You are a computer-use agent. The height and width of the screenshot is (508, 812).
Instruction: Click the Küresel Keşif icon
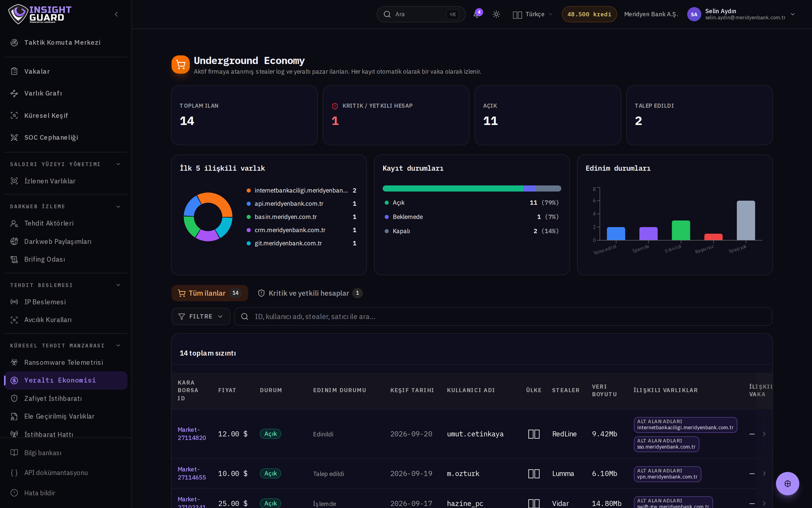click(x=14, y=116)
